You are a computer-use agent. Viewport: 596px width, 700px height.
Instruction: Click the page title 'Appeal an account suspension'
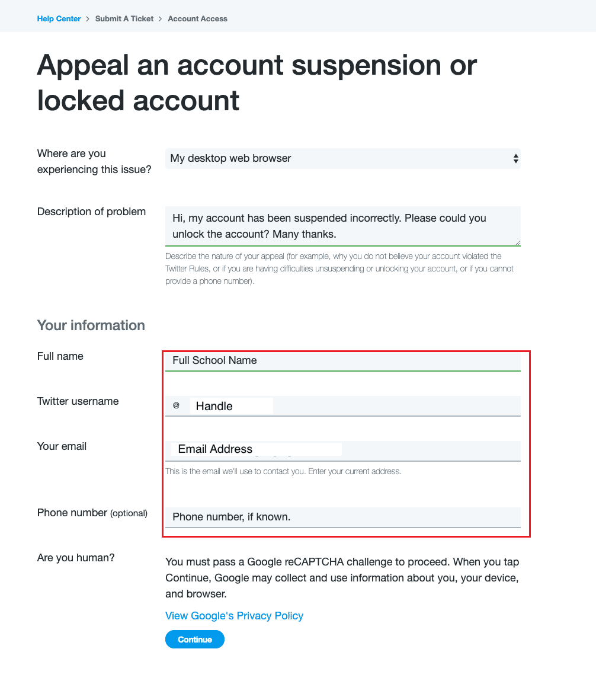[x=257, y=82]
